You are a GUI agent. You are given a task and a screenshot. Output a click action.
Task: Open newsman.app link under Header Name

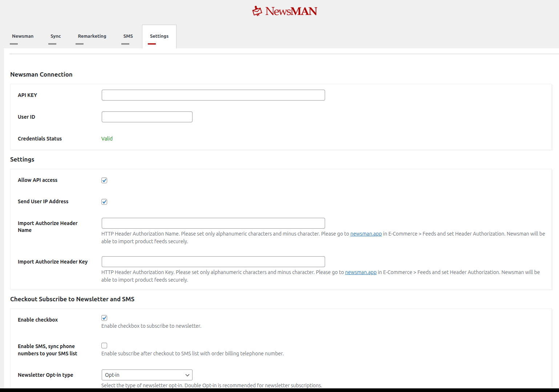(366, 234)
